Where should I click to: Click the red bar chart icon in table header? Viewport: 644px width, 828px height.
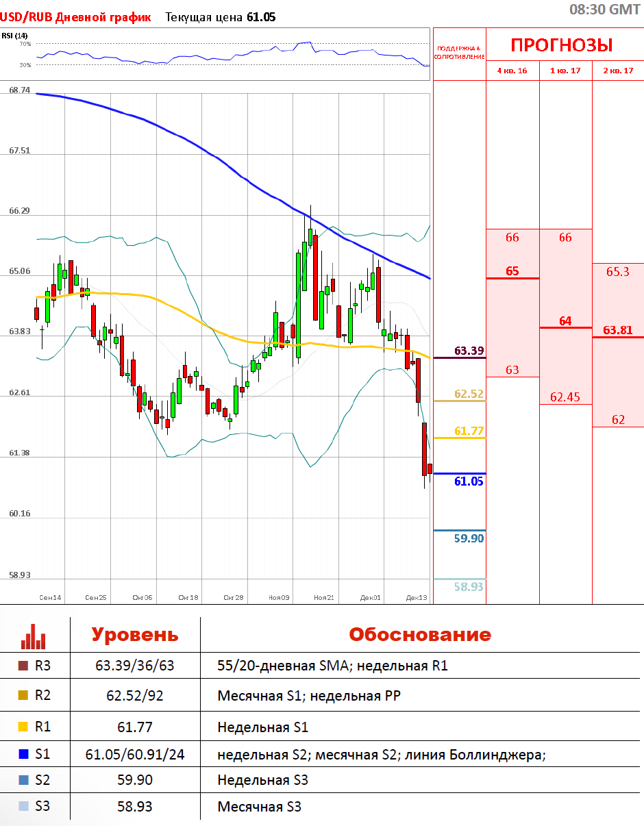pos(34,636)
